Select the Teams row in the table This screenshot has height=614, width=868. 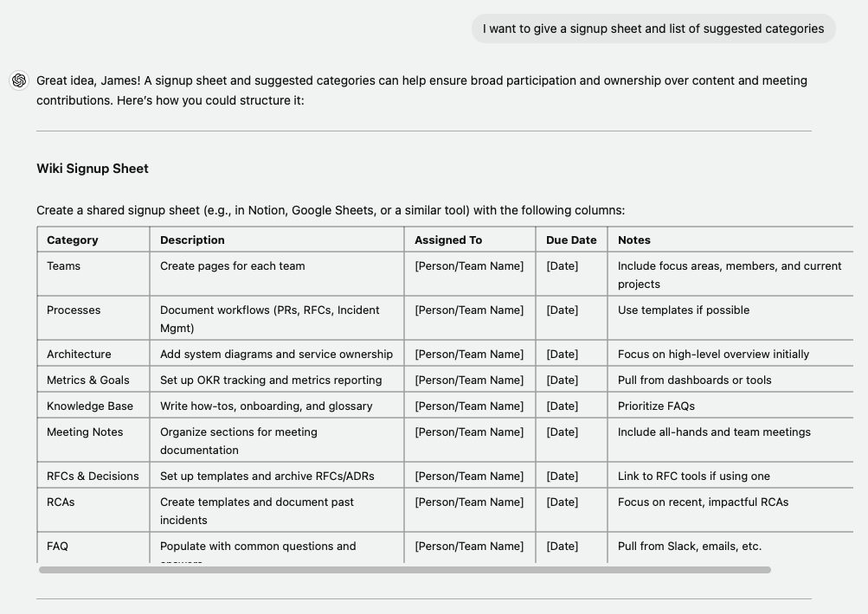tap(62, 266)
